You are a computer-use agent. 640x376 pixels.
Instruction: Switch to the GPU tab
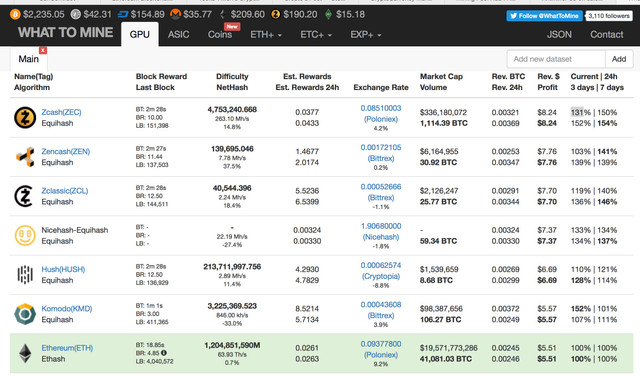pyautogui.click(x=140, y=34)
